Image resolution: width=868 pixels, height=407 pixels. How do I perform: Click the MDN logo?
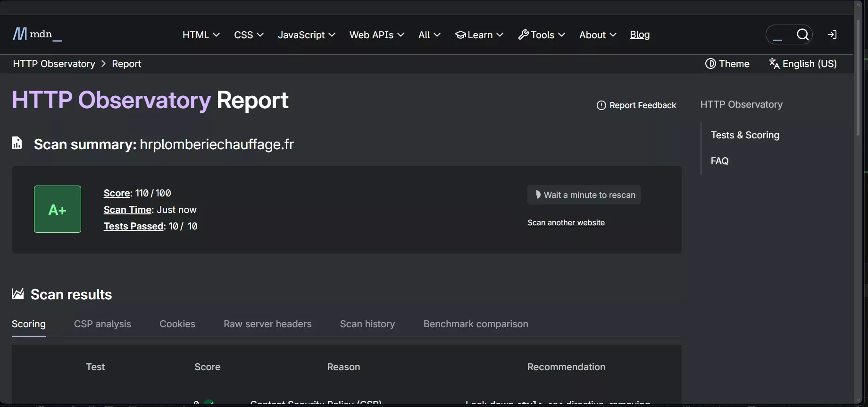[x=37, y=34]
